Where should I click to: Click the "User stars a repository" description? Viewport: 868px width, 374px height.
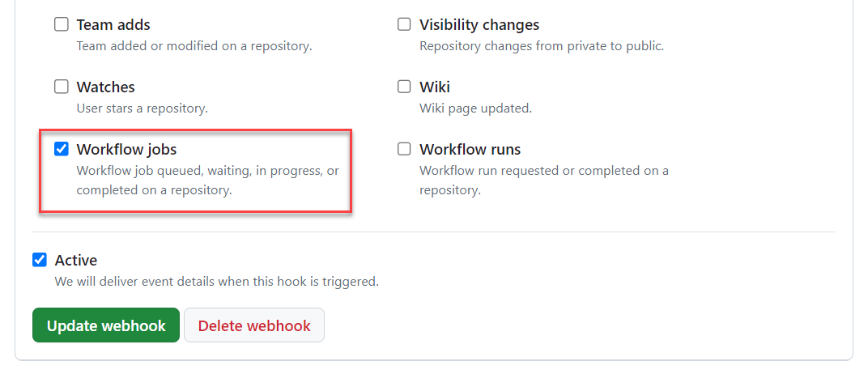coord(142,108)
